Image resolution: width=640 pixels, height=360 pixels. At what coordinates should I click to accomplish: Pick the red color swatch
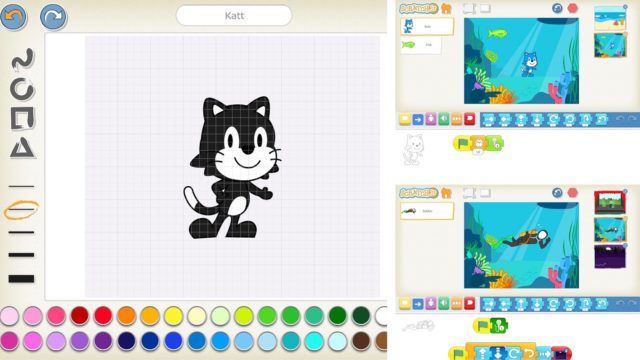click(x=103, y=316)
